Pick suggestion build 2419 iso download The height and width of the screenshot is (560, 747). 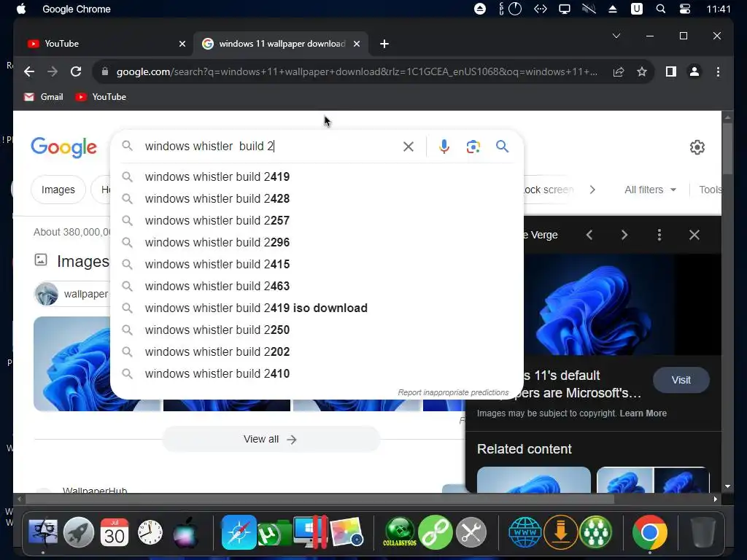(x=317, y=308)
